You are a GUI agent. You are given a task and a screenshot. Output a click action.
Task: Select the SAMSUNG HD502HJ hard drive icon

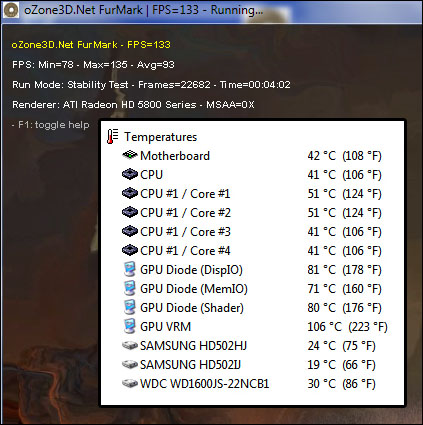130,346
